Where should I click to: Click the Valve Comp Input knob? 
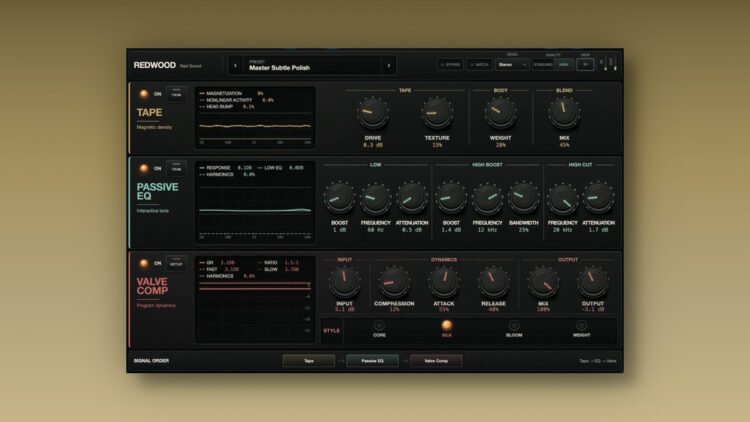344,282
